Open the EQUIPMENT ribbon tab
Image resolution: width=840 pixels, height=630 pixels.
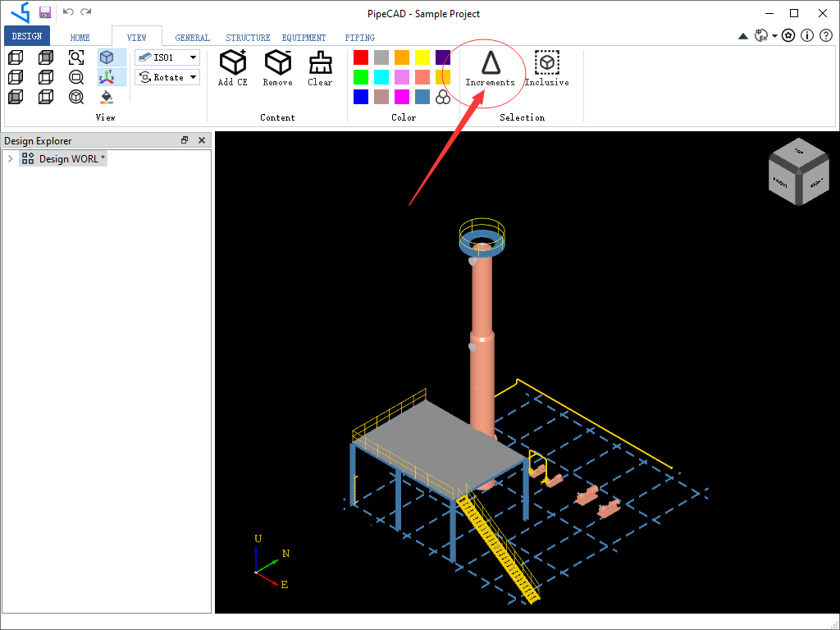click(x=304, y=37)
